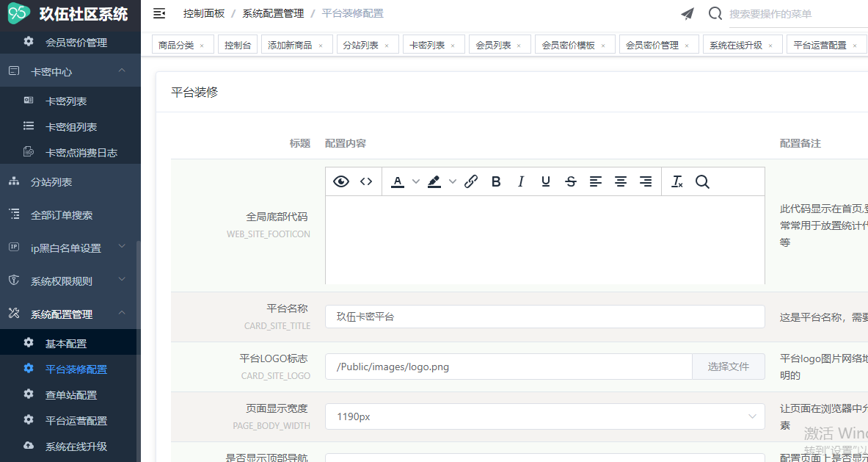Viewport: 868px width, 462px height.
Task: Expand 系统权限规则 sidebar section
Action: point(70,281)
